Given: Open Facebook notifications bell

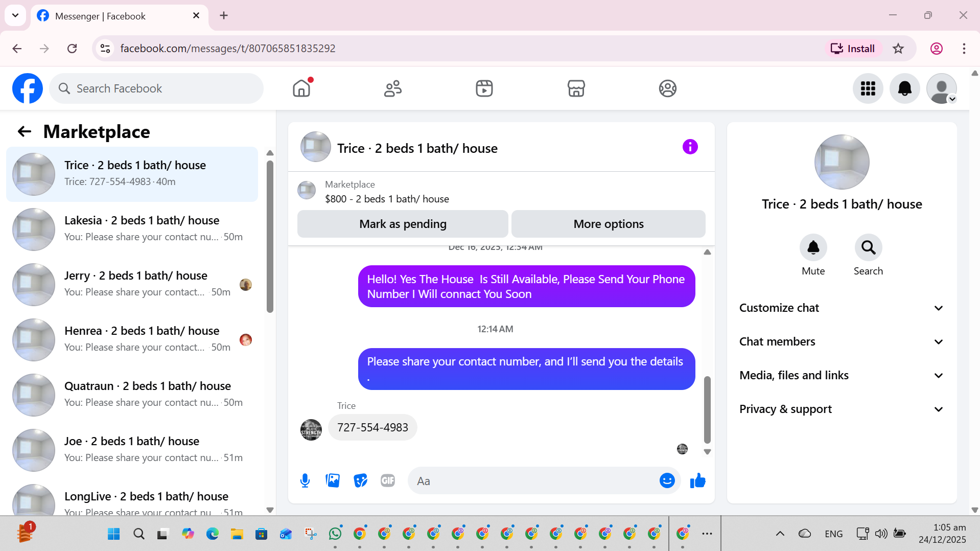Looking at the screenshot, I should click(904, 88).
